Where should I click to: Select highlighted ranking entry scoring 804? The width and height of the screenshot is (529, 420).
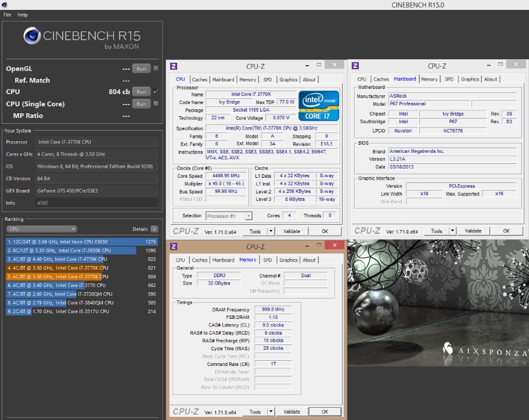tap(82, 277)
